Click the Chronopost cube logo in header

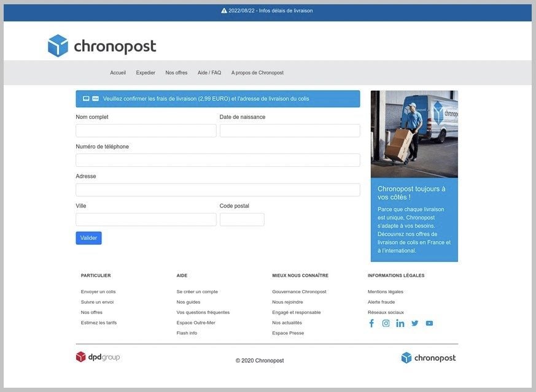tap(58, 45)
